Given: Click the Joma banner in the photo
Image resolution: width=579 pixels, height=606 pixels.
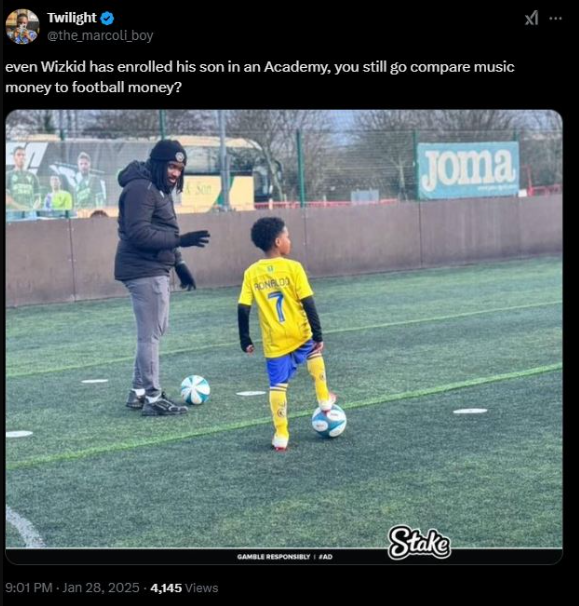Looking at the screenshot, I should (x=468, y=170).
